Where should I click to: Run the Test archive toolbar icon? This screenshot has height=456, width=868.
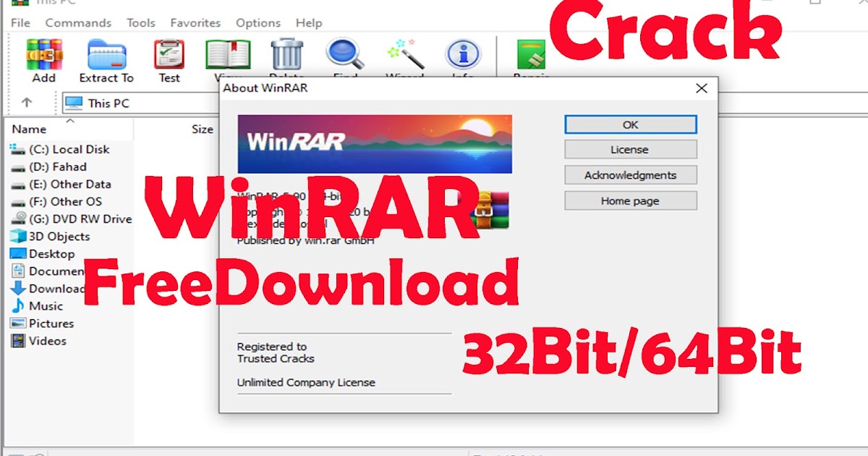click(169, 54)
